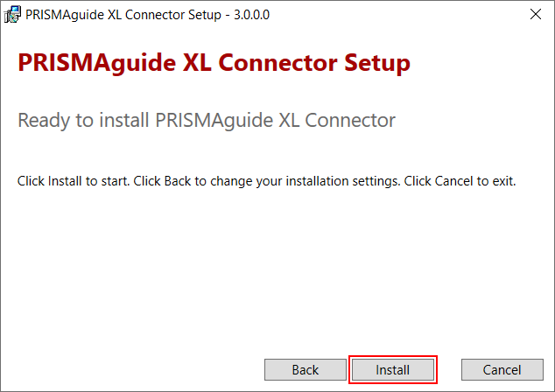Image resolution: width=555 pixels, height=392 pixels.
Task: Click the word Install in the instruction text
Action: tap(60, 182)
